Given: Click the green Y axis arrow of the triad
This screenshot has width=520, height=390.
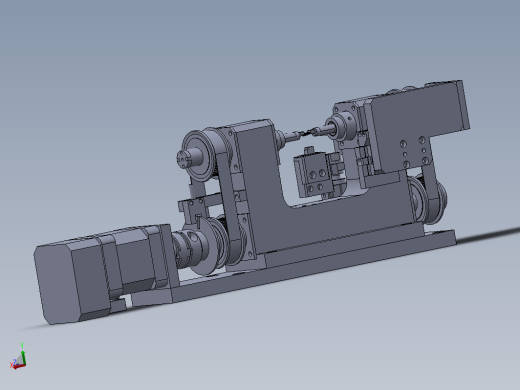Looking at the screenshot, I should pyautogui.click(x=22, y=354).
